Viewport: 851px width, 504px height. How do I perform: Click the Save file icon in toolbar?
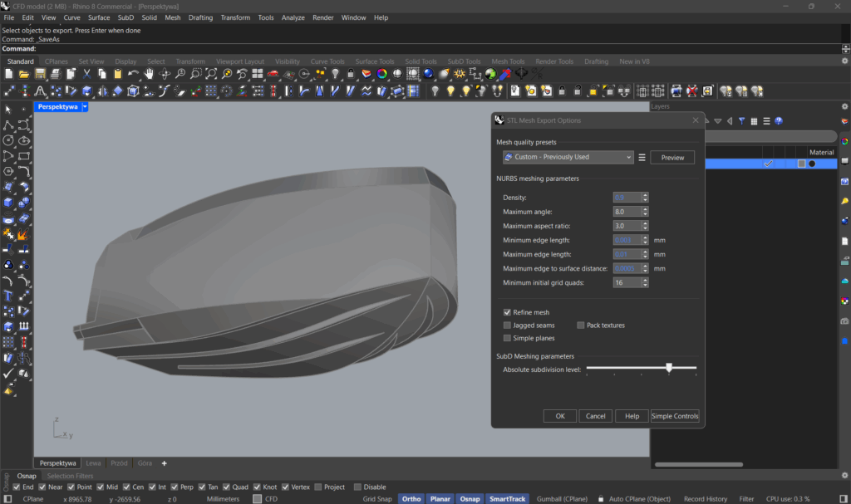coord(40,74)
